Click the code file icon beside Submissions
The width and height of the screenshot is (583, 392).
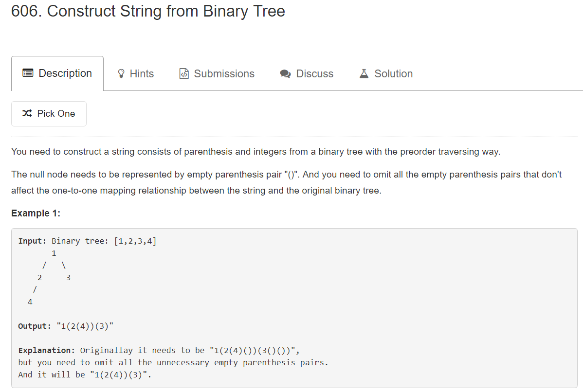coord(184,74)
